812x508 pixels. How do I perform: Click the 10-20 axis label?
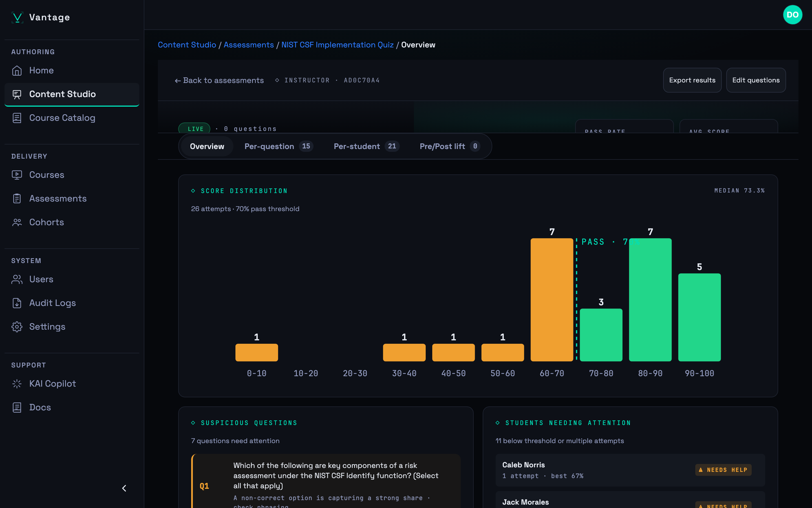pyautogui.click(x=306, y=373)
